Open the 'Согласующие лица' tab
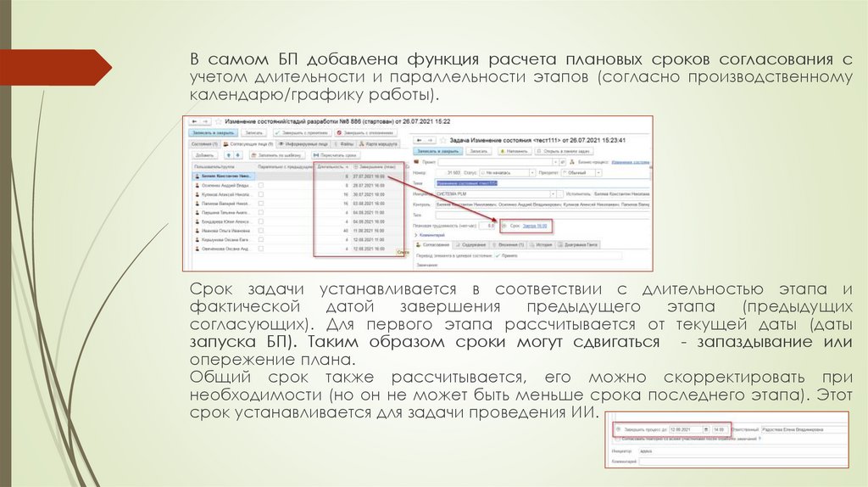 (x=248, y=144)
